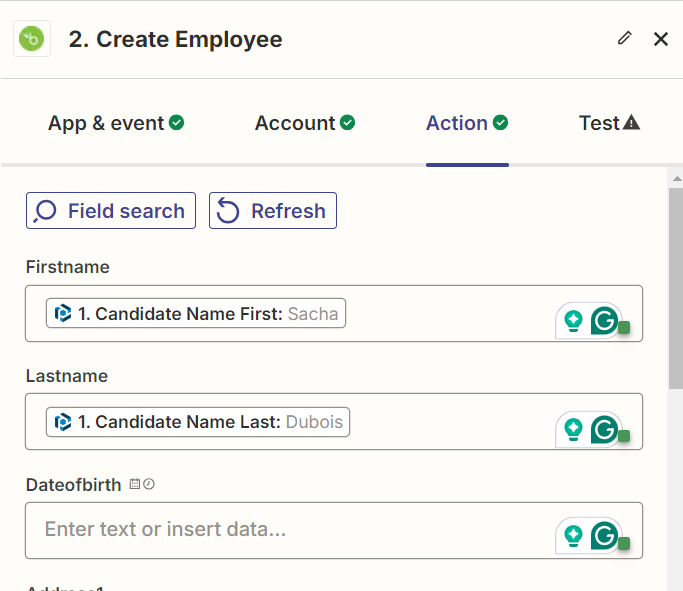Click the 2. Create Employee title
This screenshot has width=683, height=591.
pyautogui.click(x=176, y=39)
